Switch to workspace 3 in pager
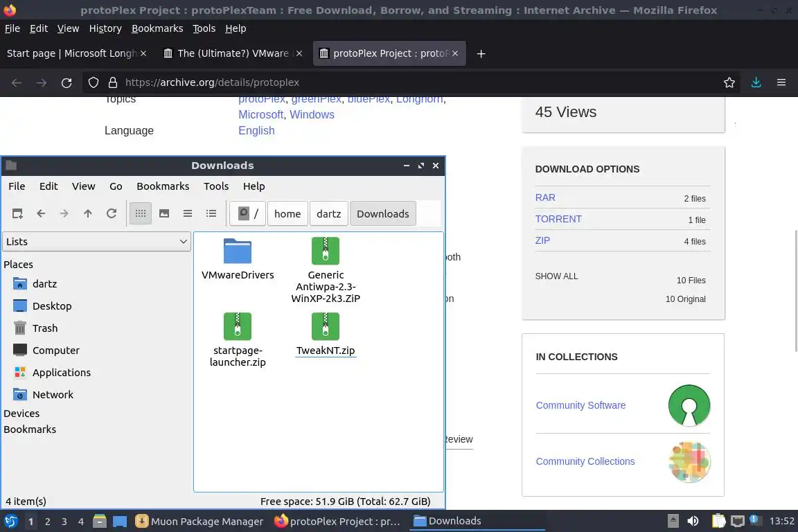Image resolution: width=798 pixels, height=532 pixels. coord(64,522)
